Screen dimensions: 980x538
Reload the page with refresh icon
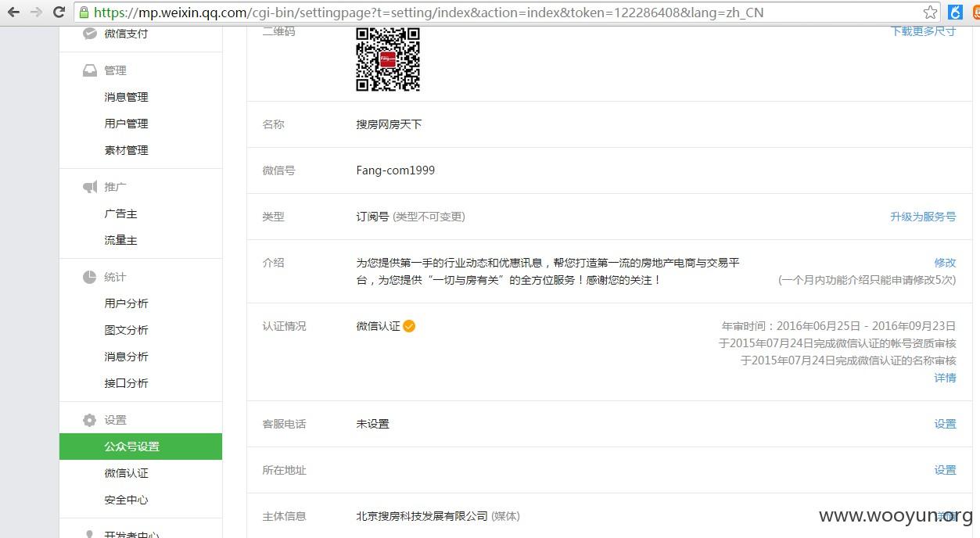[x=59, y=12]
